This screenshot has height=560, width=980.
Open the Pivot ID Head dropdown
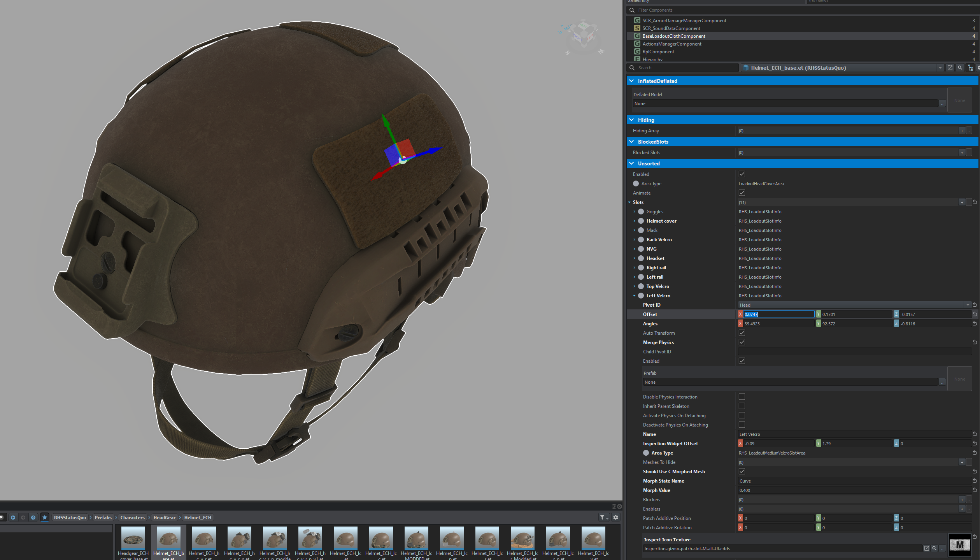968,305
